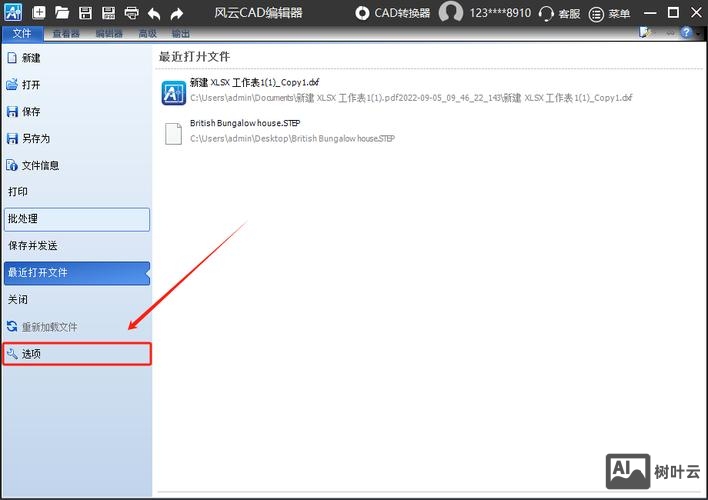Open recent file 新建 XLSX 工作表1(1)_Copy1.dxf
708x500 pixels.
pyautogui.click(x=270, y=82)
